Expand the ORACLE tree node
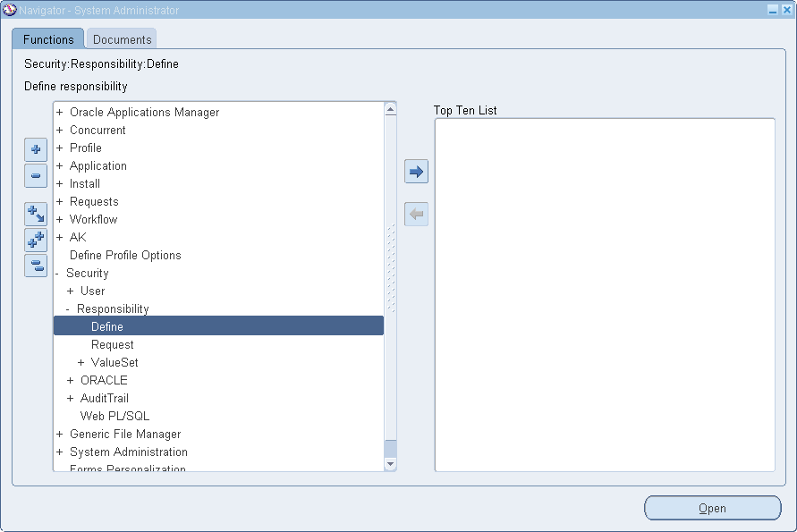The height and width of the screenshot is (532, 797). [x=71, y=380]
